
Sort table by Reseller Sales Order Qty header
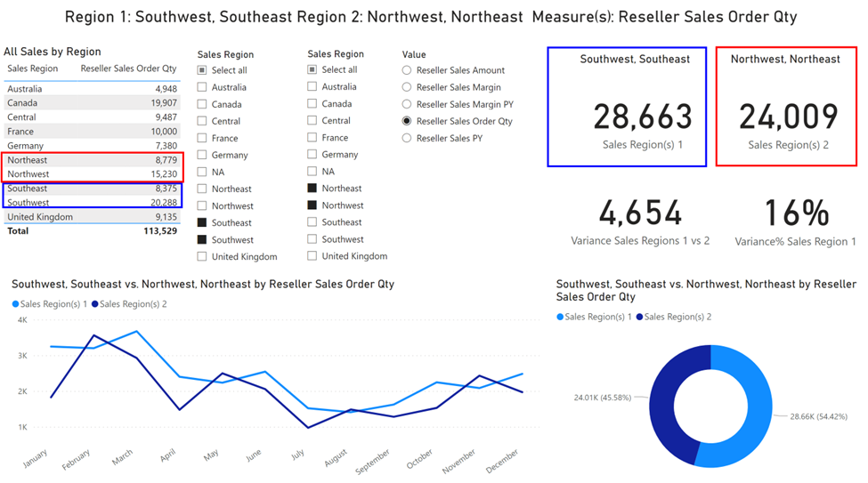[x=128, y=68]
